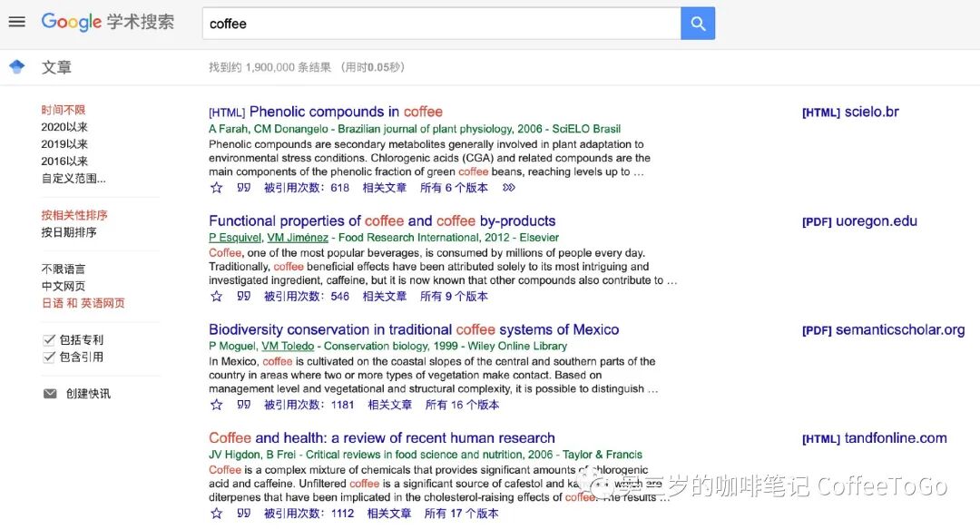Click the cite quotation icon under Functional properties result
The width and height of the screenshot is (980, 529).
coord(242,296)
